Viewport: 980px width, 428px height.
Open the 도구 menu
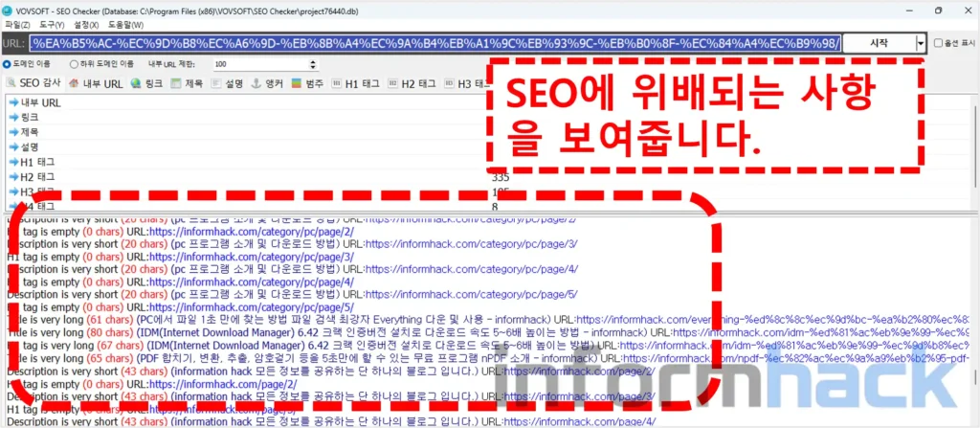click(52, 24)
